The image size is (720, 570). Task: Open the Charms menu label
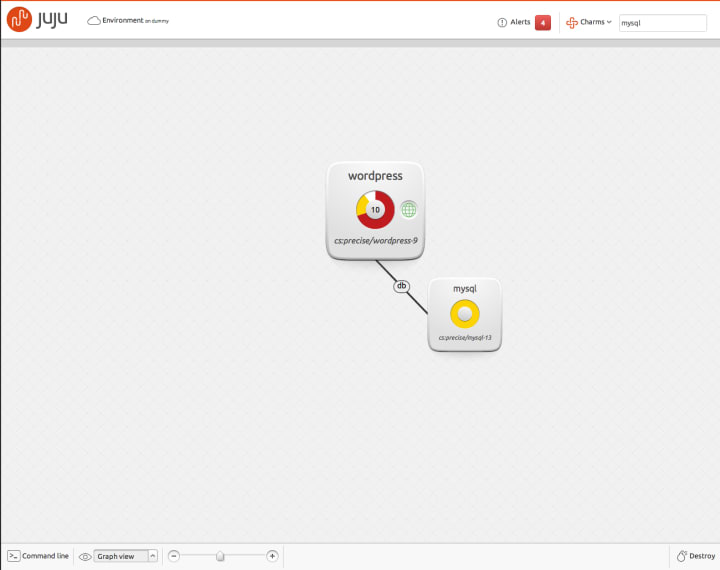[592, 22]
